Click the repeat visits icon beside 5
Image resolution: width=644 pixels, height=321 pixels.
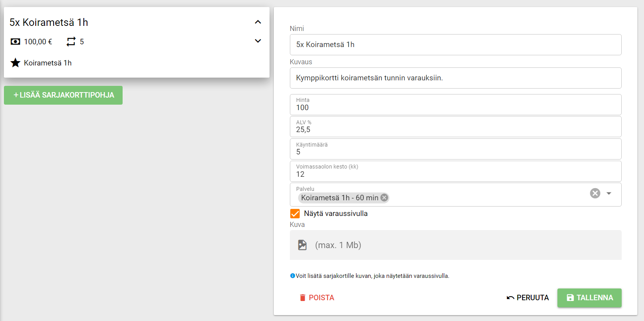[x=71, y=42]
